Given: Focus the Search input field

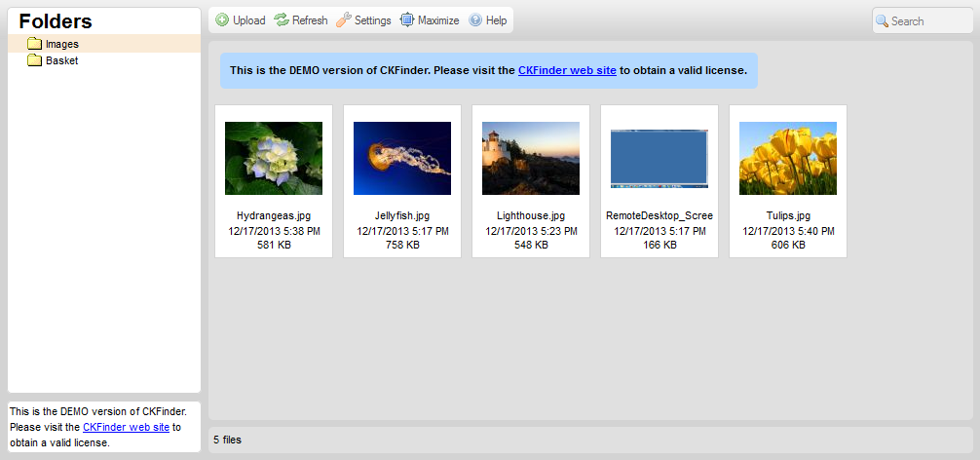Looking at the screenshot, I should point(923,20).
